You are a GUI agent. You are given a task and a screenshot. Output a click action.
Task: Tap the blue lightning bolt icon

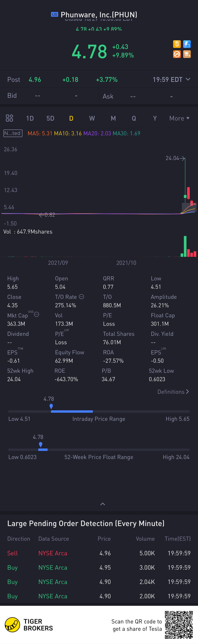[187, 44]
